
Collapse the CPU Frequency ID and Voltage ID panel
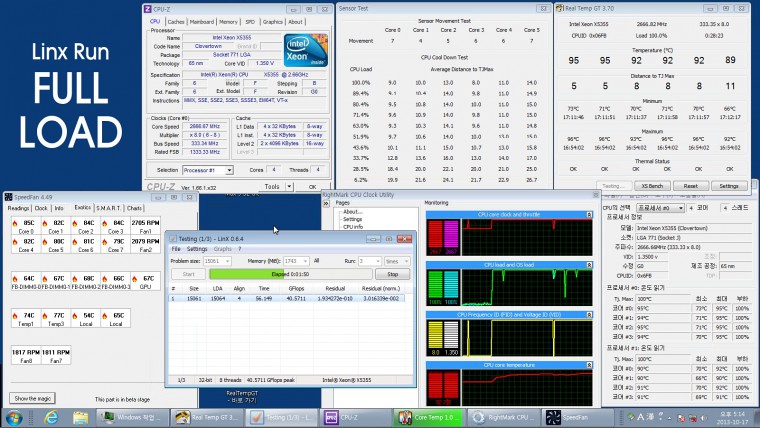coord(589,315)
